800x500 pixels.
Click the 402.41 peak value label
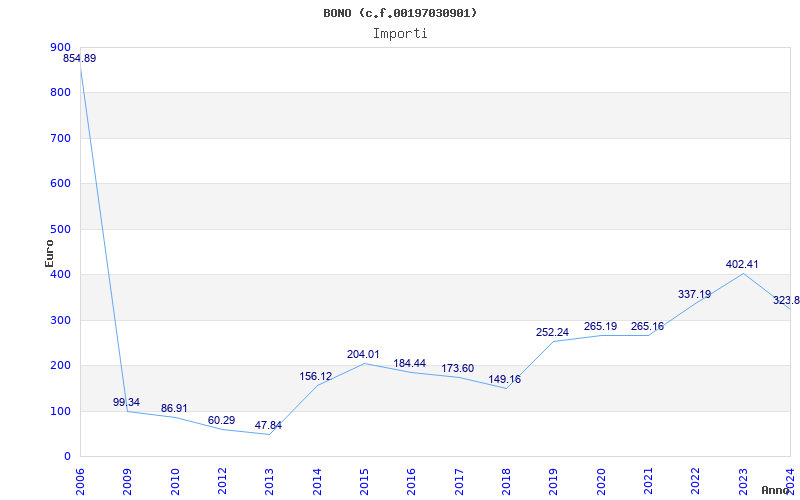point(742,265)
